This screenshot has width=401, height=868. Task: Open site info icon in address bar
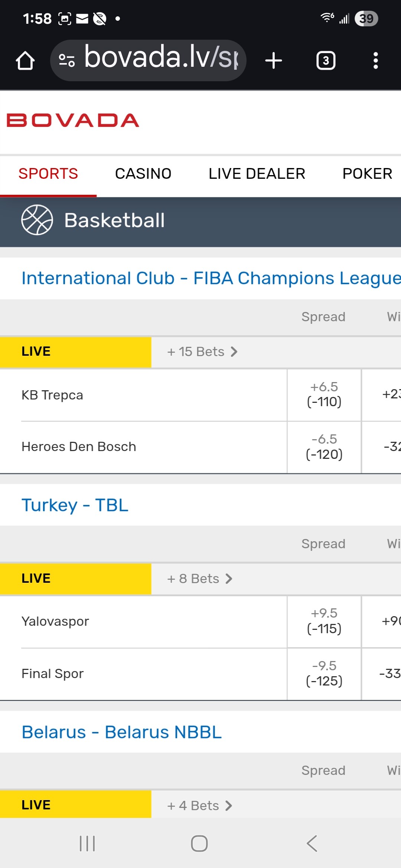pos(67,60)
